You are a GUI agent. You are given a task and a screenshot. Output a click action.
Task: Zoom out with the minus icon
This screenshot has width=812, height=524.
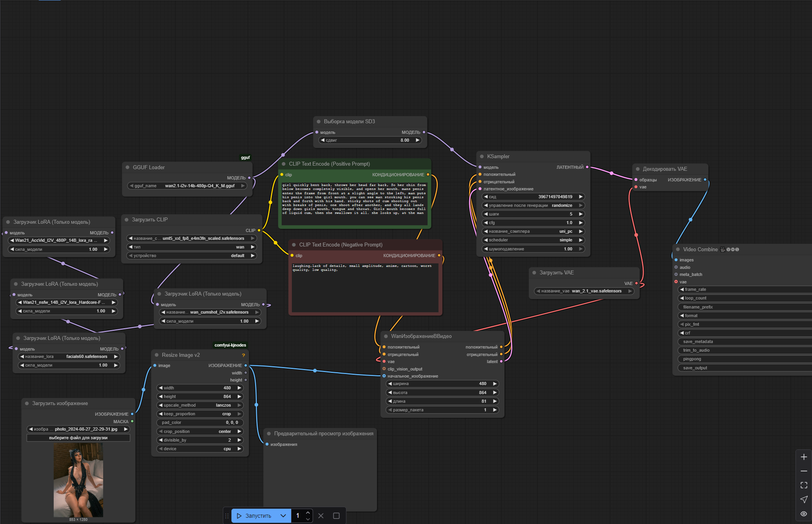(804, 471)
